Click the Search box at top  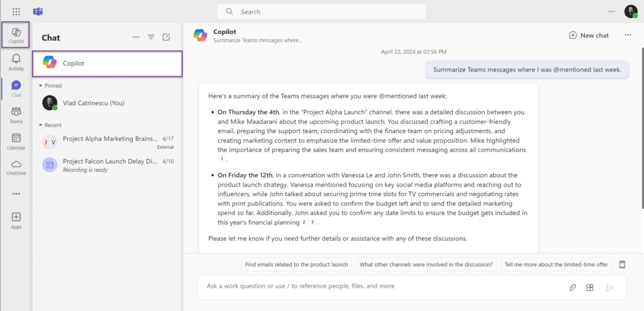pyautogui.click(x=321, y=12)
